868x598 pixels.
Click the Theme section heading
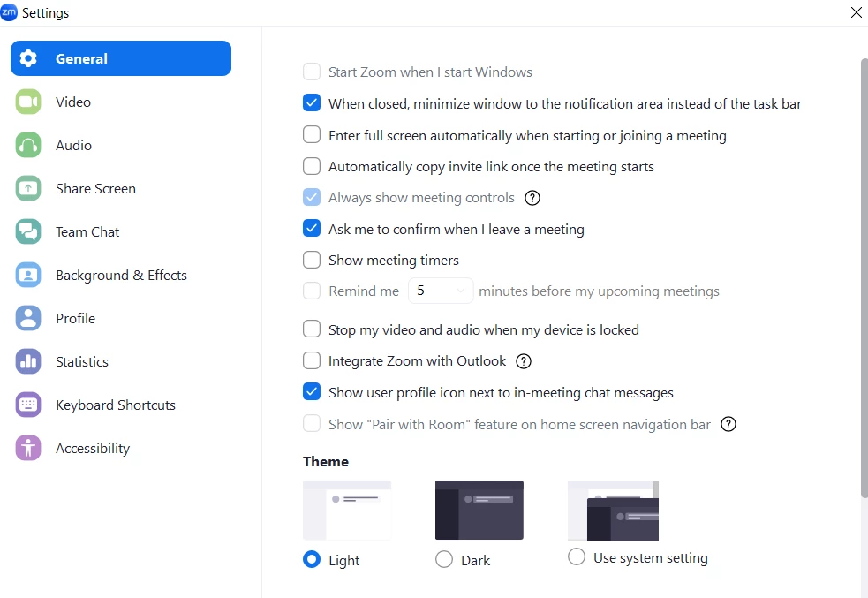(326, 462)
